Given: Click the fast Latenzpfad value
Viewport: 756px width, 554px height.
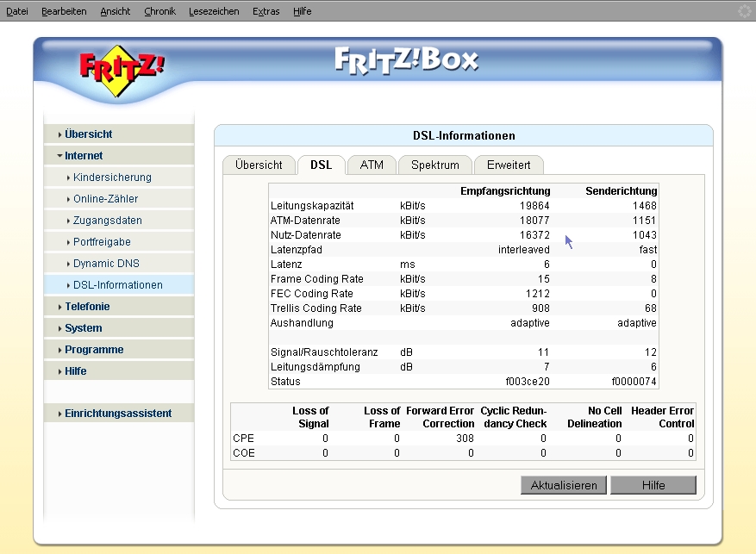Looking at the screenshot, I should click(x=648, y=250).
